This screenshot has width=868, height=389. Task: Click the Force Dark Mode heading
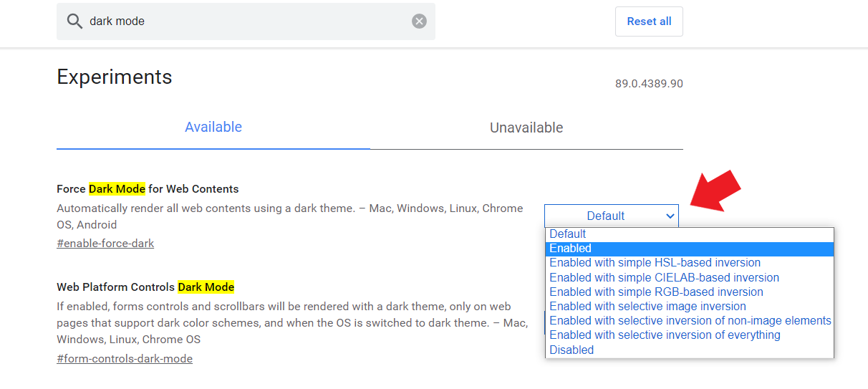pyautogui.click(x=148, y=189)
